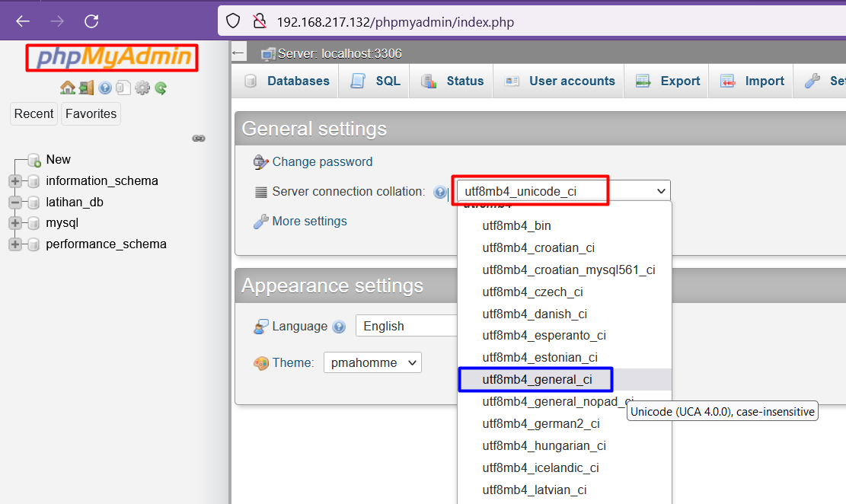Switch to the Status tab
Image resolution: width=846 pixels, height=504 pixels.
452,81
